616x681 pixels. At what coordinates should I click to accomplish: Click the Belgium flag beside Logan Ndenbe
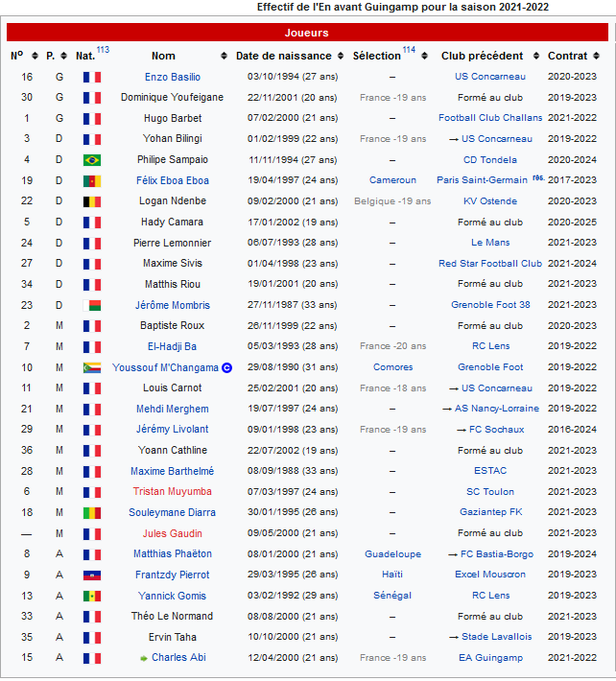tap(92, 201)
